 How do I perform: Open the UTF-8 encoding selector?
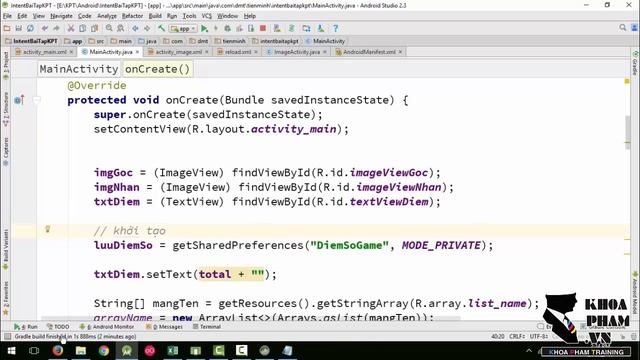click(539, 336)
